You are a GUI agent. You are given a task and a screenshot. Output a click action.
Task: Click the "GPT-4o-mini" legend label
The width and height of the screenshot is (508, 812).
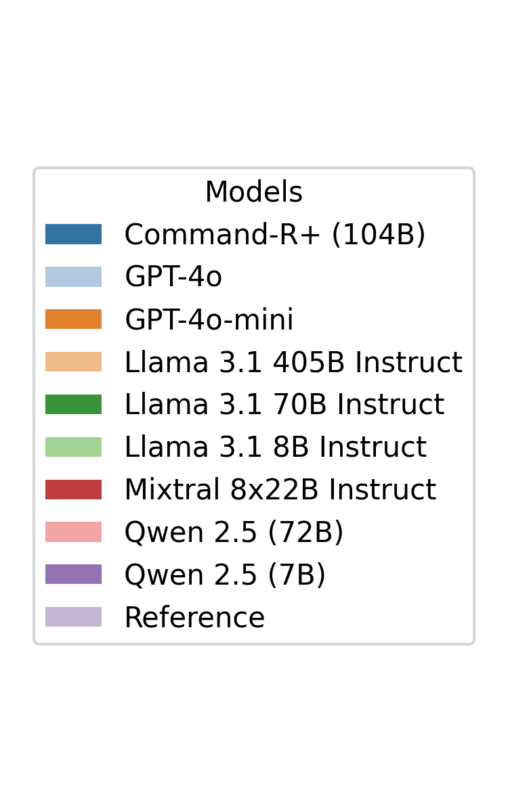coord(209,320)
